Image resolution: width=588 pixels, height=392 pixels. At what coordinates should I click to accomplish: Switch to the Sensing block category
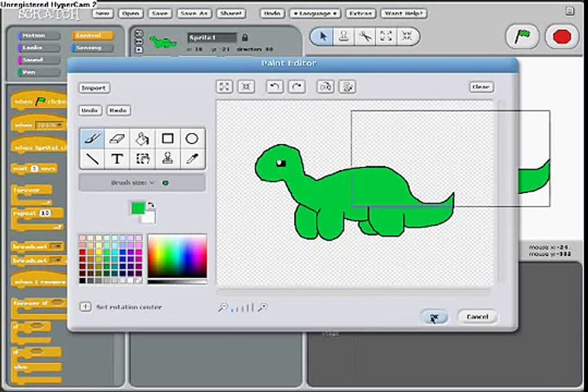coord(93,48)
